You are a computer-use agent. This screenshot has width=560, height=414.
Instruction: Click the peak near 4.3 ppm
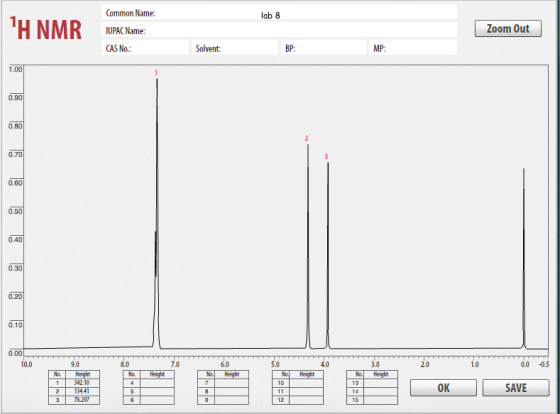coord(308,246)
